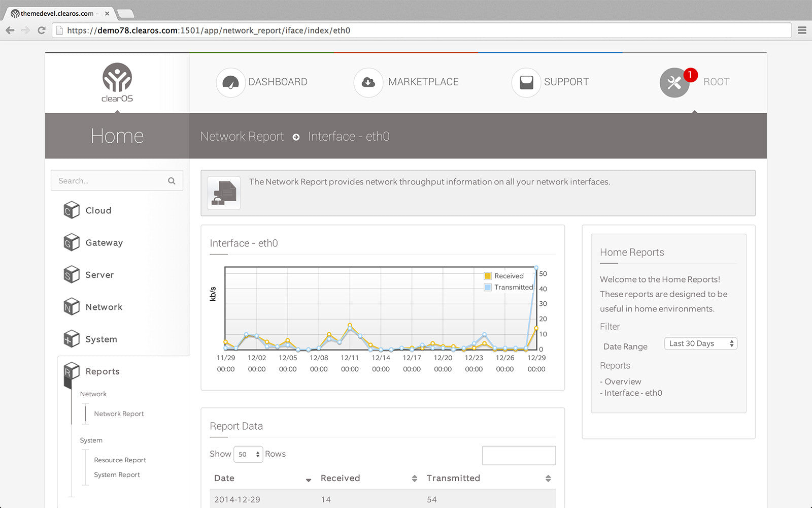Toggle the Received series legend swatch
The height and width of the screenshot is (508, 812).
[x=488, y=276]
